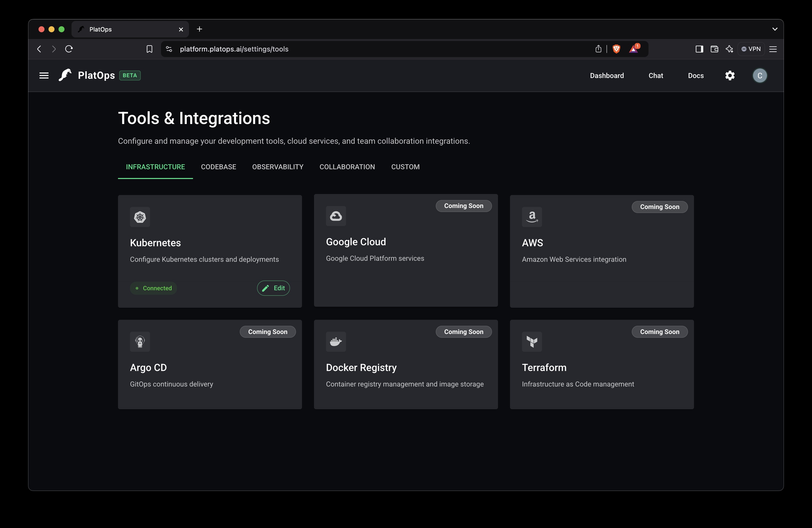Open the Chat page
Image resolution: width=812 pixels, height=528 pixels.
point(656,76)
